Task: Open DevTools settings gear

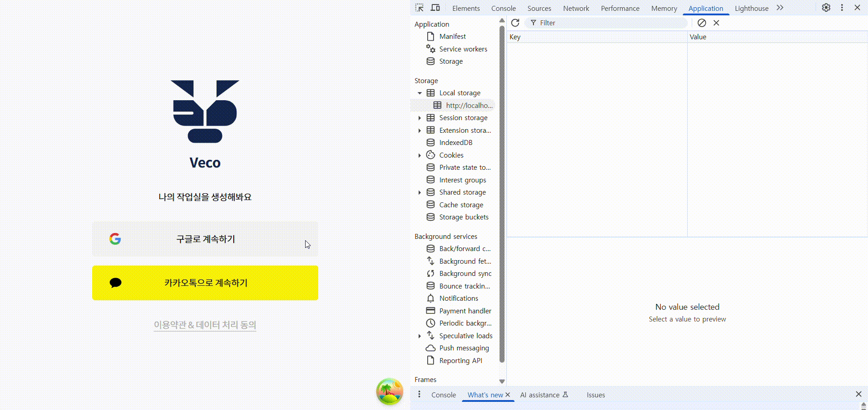Action: click(x=826, y=8)
